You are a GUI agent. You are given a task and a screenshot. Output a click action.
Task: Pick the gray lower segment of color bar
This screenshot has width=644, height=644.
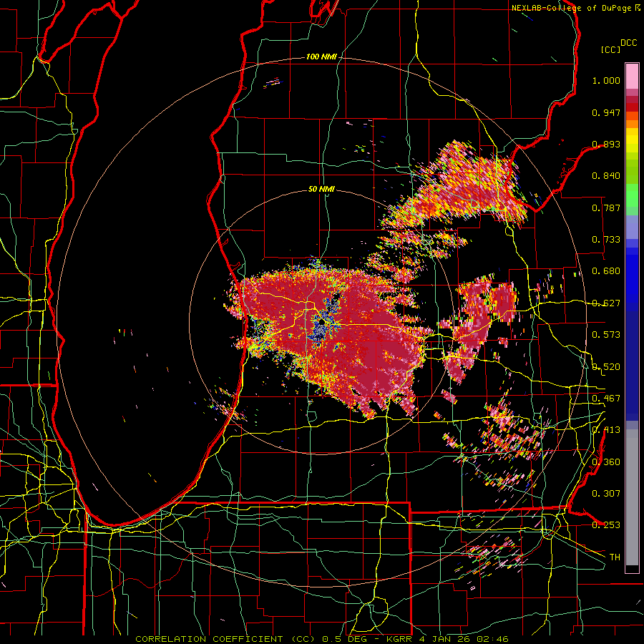(632, 497)
